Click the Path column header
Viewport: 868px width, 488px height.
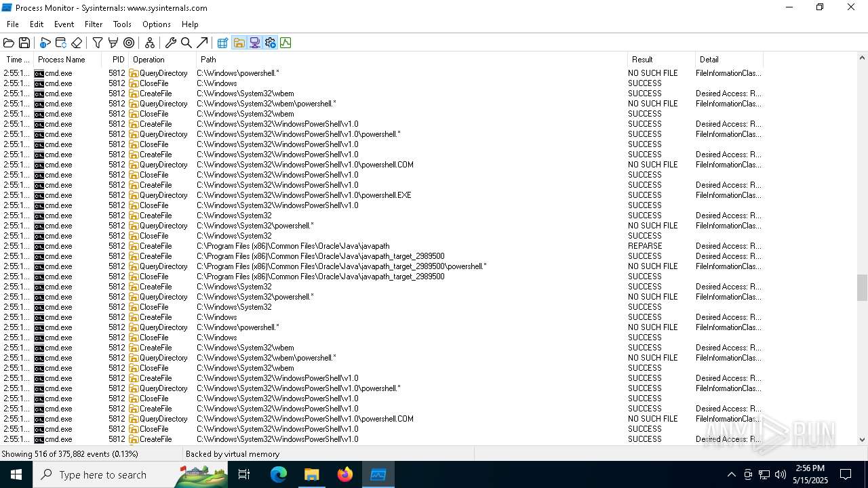pos(412,60)
